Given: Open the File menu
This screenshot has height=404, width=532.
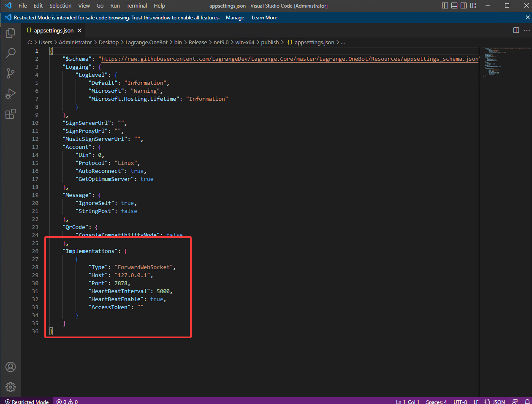Looking at the screenshot, I should 23,5.
